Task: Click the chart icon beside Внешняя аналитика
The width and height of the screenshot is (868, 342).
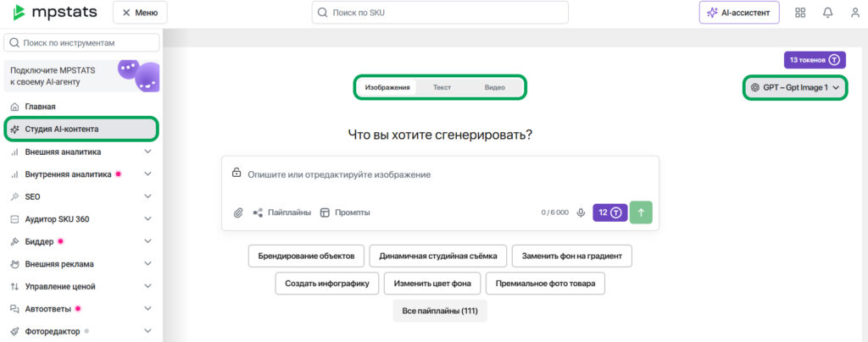Action: pos(15,152)
